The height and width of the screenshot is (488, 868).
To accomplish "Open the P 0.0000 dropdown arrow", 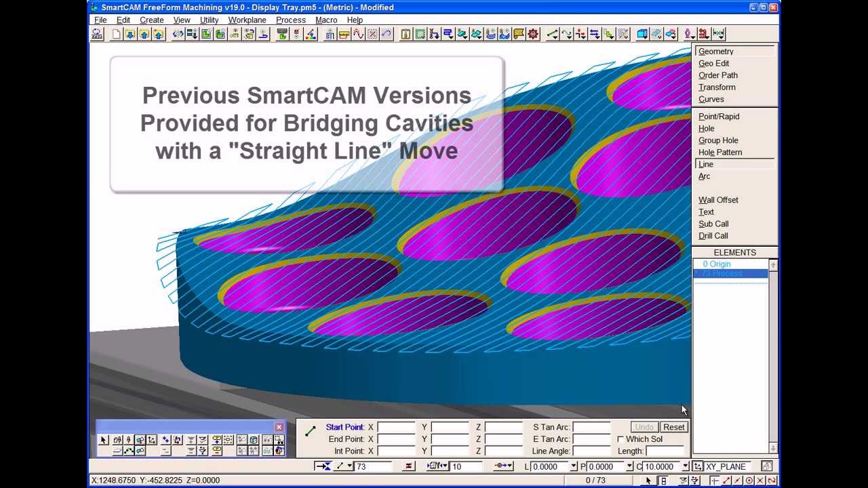I will pyautogui.click(x=629, y=466).
